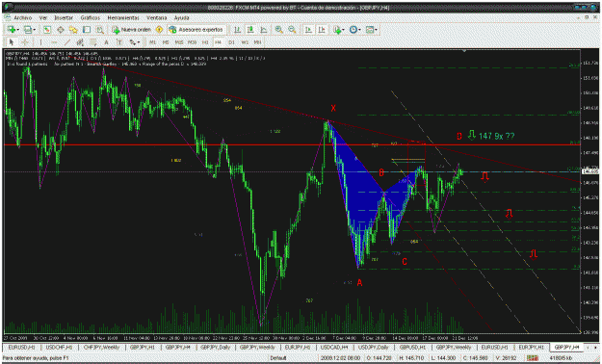This screenshot has height=364, width=602.
Task: Switch timeframe to D1
Action: 231,42
